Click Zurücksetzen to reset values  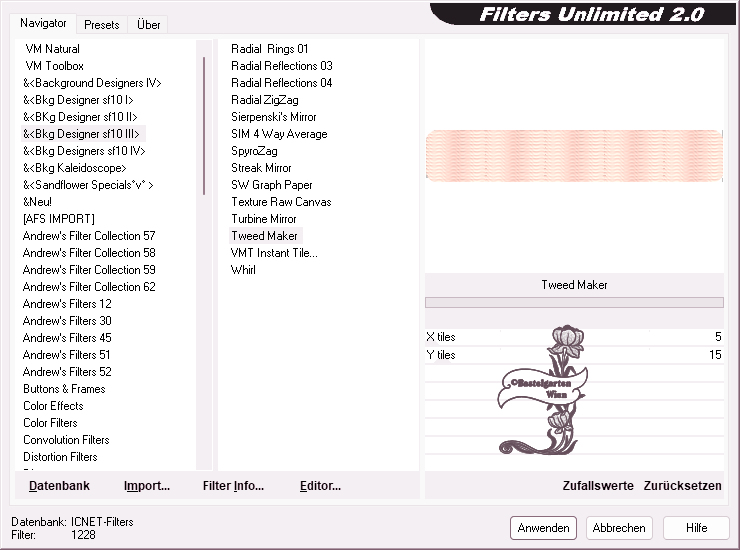coord(682,486)
